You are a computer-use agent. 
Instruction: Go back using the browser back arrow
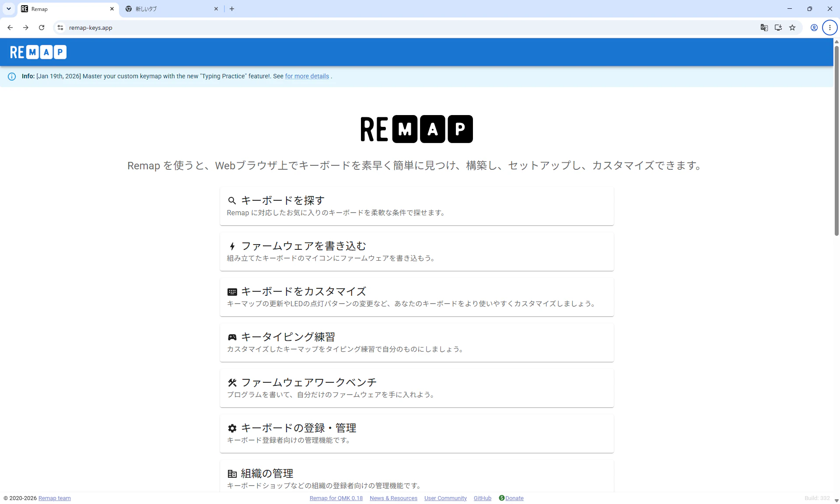click(x=10, y=28)
